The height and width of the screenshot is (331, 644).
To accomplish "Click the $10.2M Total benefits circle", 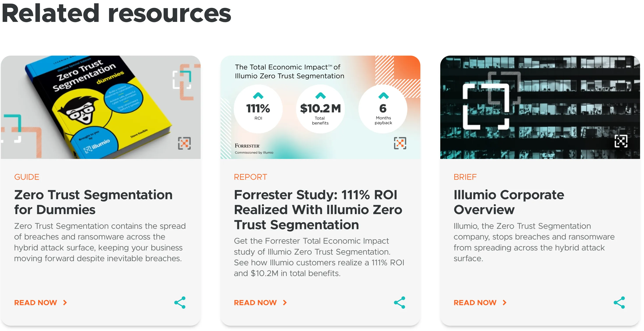I will 320,109.
